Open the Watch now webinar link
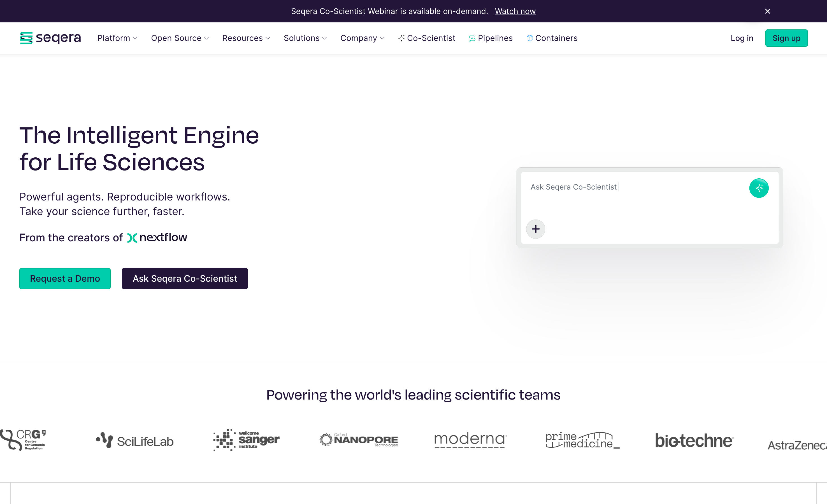This screenshot has height=504, width=827. 515,11
